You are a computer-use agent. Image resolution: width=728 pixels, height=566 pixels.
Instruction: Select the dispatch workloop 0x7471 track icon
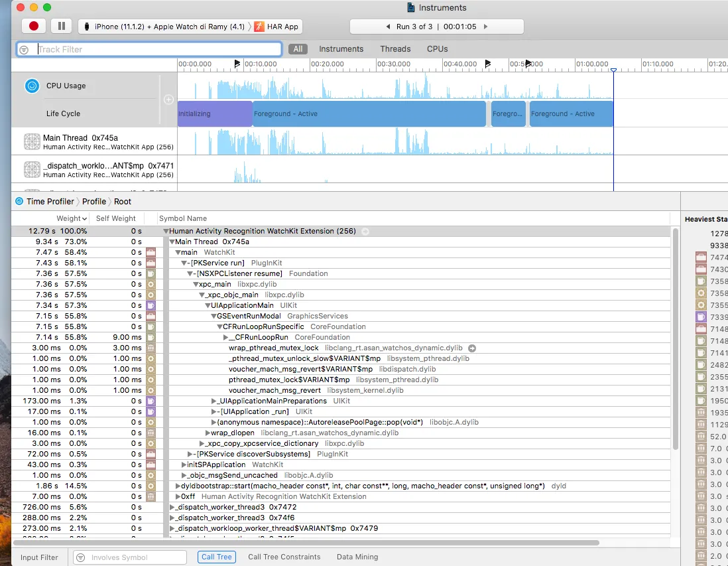coord(32,170)
